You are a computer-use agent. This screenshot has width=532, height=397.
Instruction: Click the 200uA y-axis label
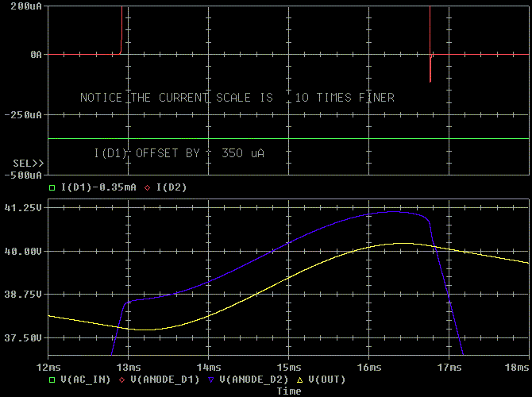point(26,6)
